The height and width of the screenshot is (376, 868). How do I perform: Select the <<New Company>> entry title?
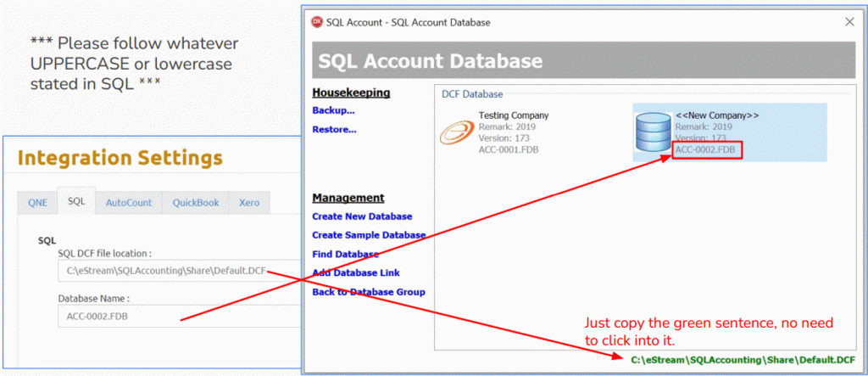click(717, 115)
